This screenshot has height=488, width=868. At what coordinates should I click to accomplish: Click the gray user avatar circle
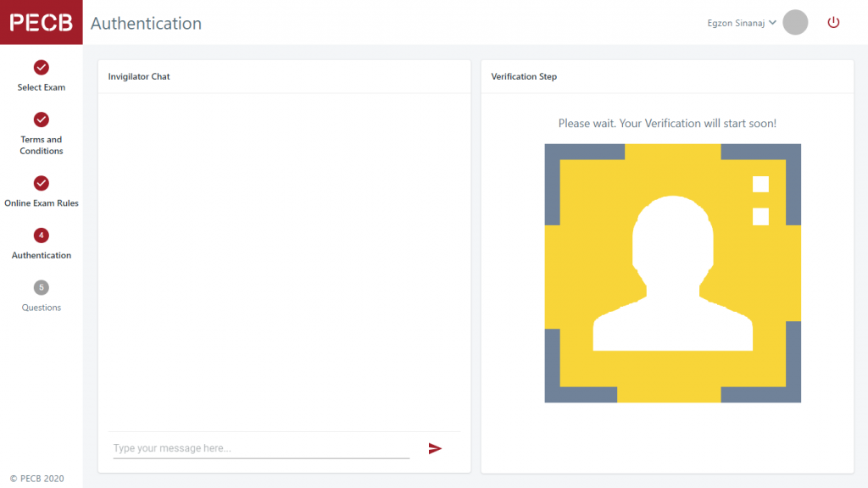[795, 23]
